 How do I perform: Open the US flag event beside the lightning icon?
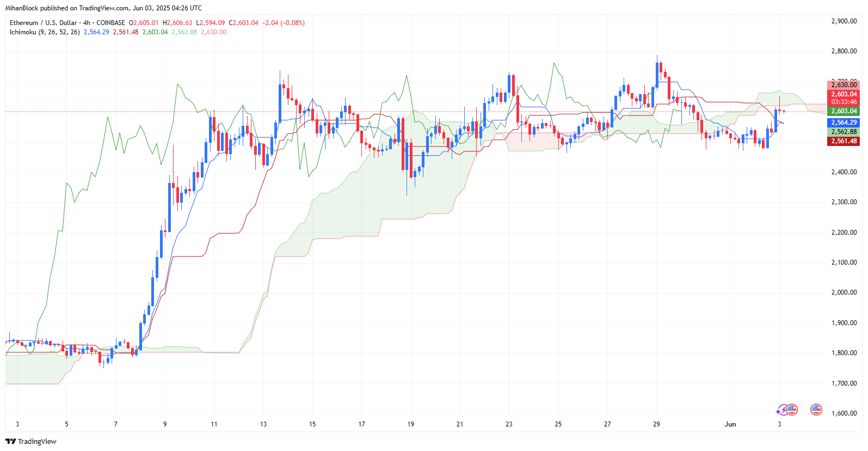792,410
